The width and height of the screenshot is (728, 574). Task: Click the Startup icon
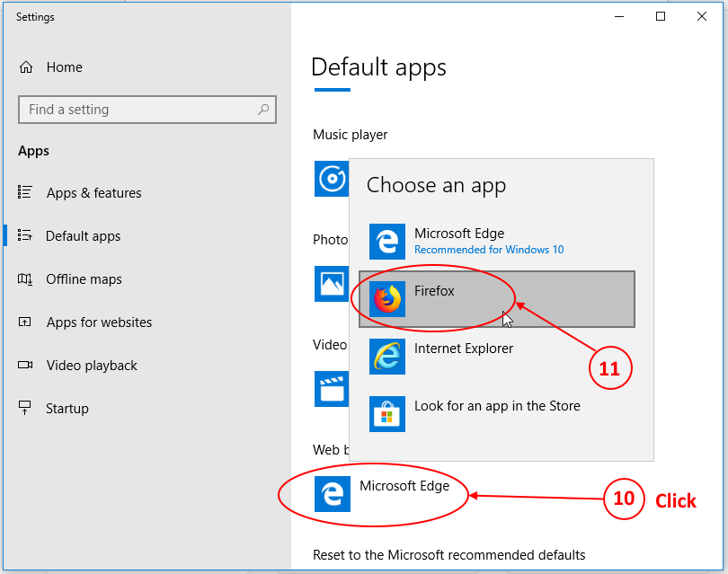24,408
